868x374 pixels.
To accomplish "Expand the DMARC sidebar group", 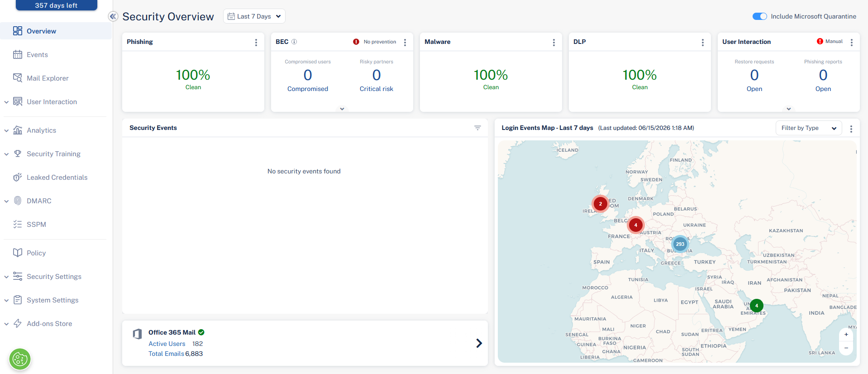I will coord(6,201).
